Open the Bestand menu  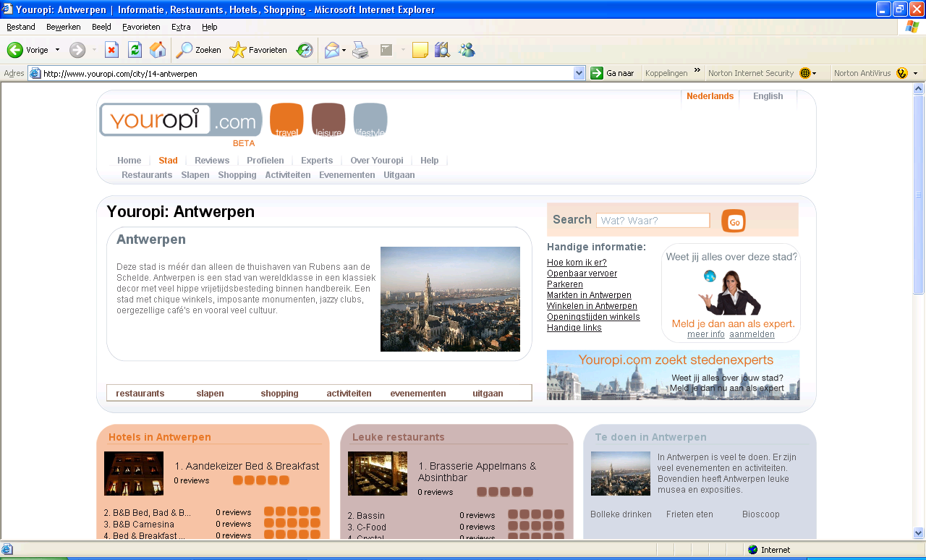click(x=20, y=27)
